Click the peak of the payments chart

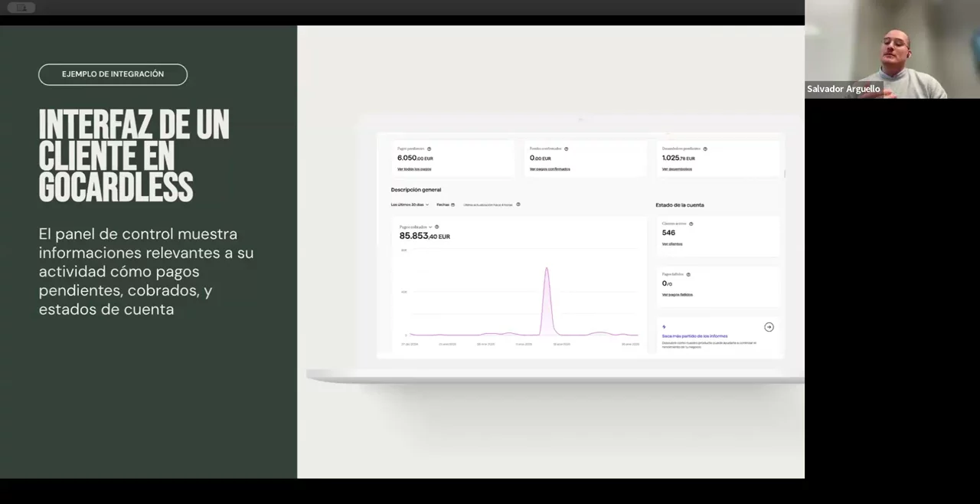[547, 268]
